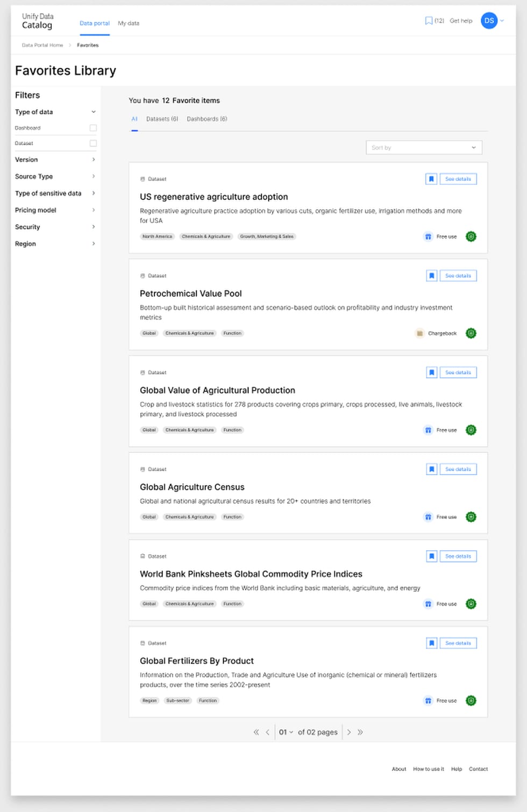Expand the Security filter
Viewport: 527px width, 812px height.
[x=94, y=227]
